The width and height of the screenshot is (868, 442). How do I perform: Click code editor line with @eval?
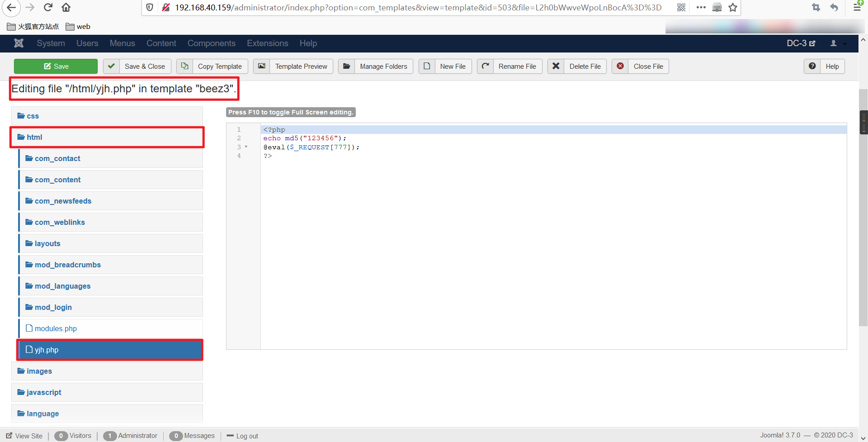(x=553, y=147)
